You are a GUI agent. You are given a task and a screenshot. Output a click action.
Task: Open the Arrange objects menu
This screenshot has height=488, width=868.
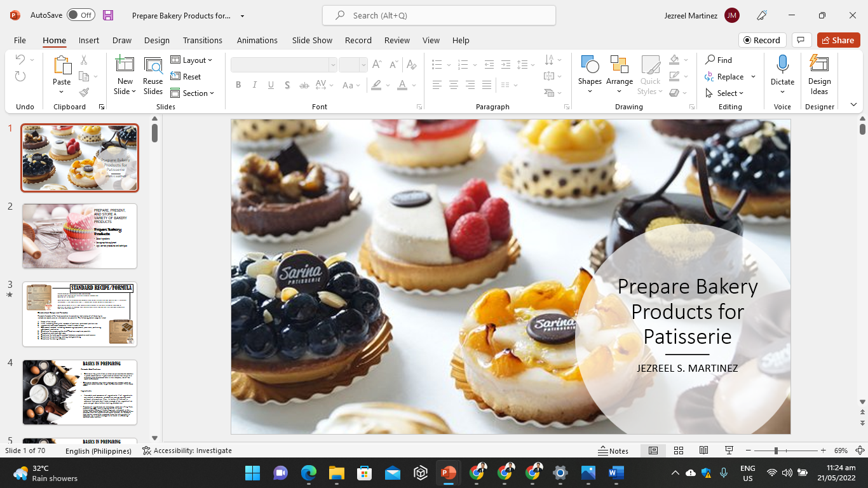tap(620, 75)
